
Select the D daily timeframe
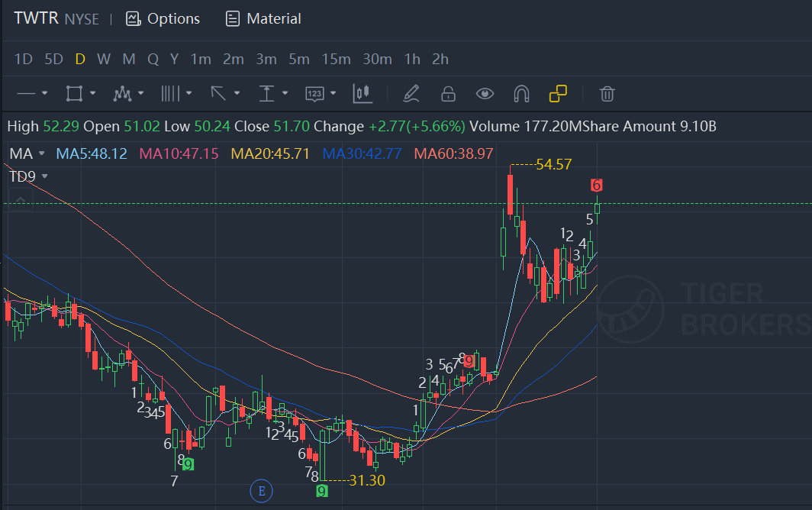tap(79, 59)
